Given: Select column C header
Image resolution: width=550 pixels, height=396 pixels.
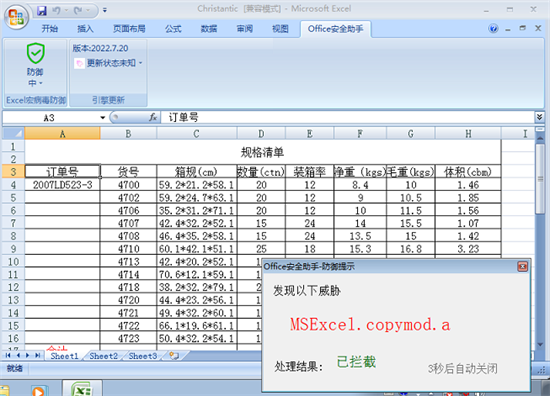Looking at the screenshot, I should coord(196,134).
